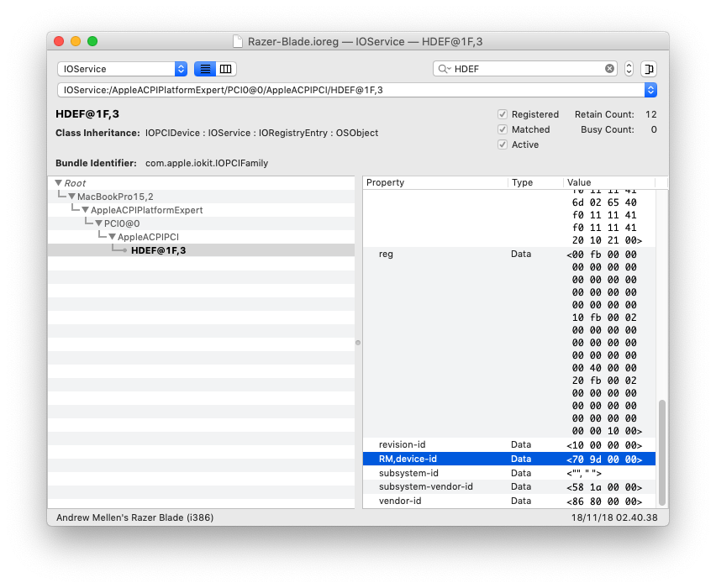Screen dimensions: 716x588
Task: Click Andrew Mellen's Razer Blade status text
Action: point(134,517)
